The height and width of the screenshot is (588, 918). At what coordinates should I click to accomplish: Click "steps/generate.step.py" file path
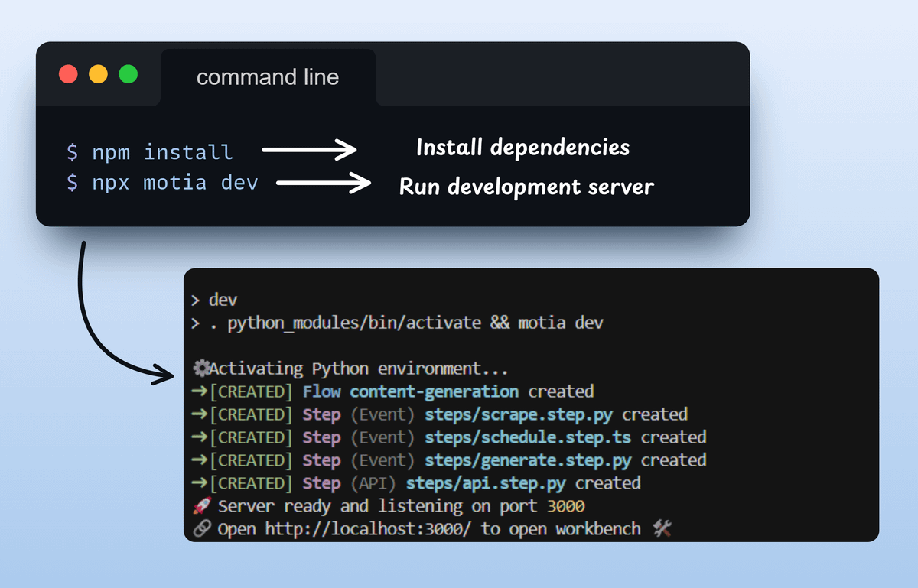[528, 460]
